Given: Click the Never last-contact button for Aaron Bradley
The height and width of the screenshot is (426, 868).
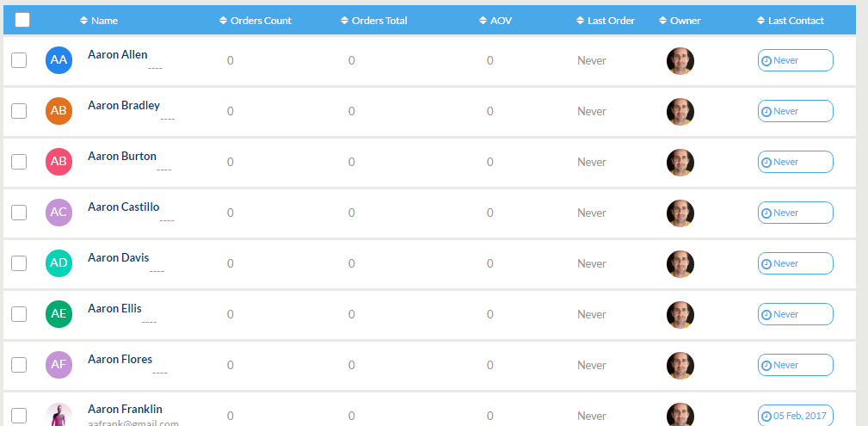Looking at the screenshot, I should point(795,111).
